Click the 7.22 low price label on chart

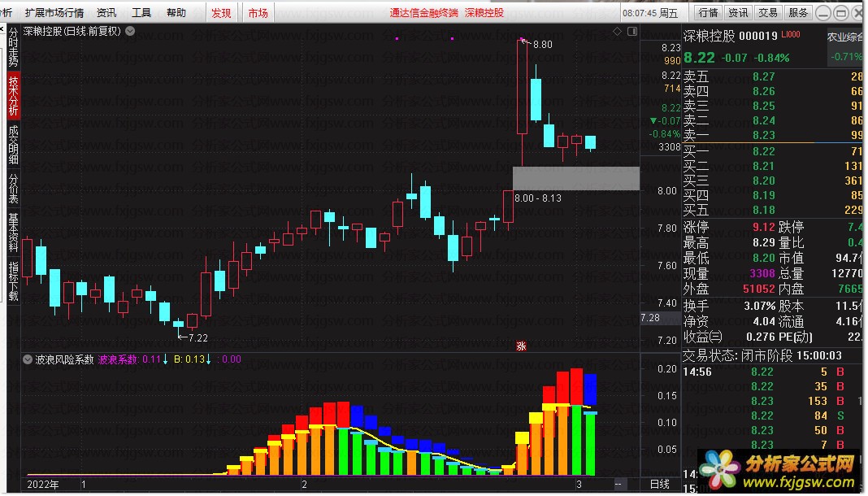pos(198,337)
